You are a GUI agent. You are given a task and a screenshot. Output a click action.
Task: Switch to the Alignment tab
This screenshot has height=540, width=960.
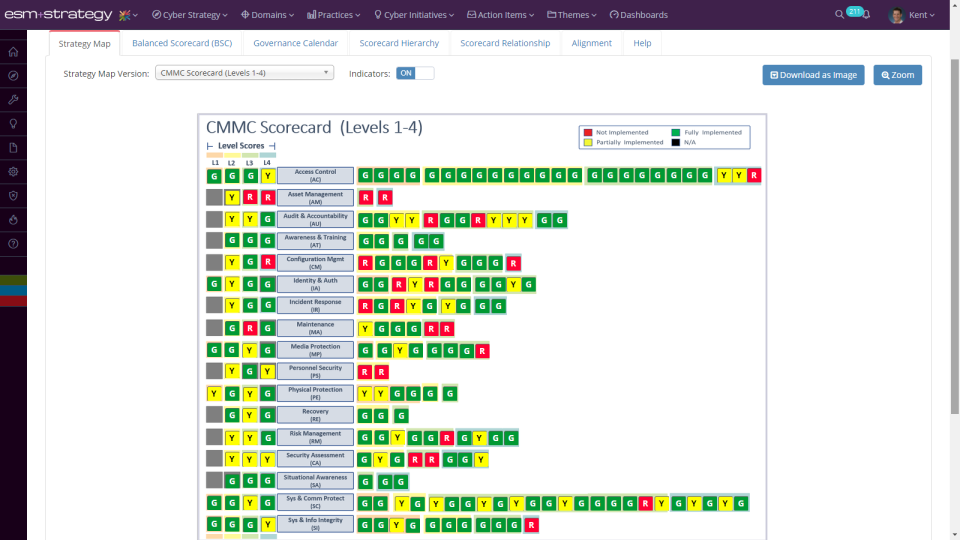tap(591, 43)
